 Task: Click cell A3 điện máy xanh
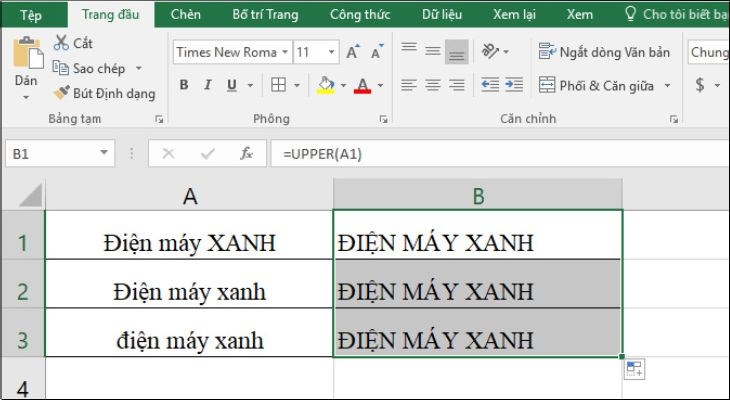(x=189, y=332)
